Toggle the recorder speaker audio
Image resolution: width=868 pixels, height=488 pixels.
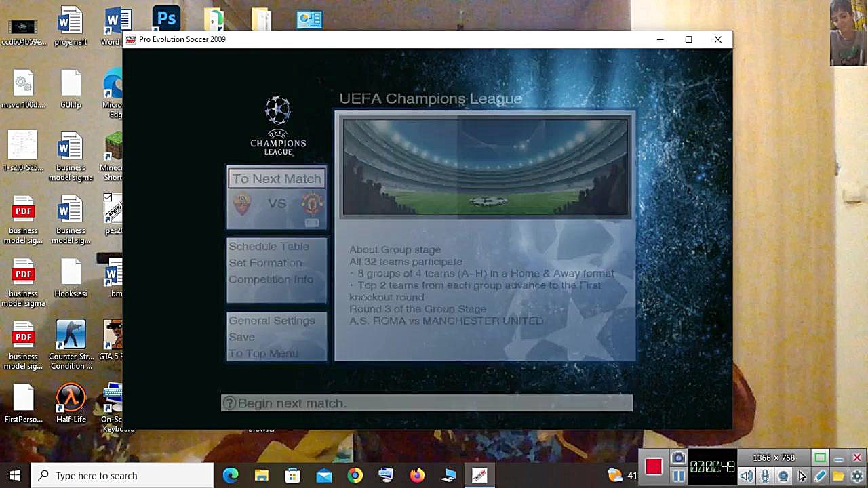click(747, 476)
